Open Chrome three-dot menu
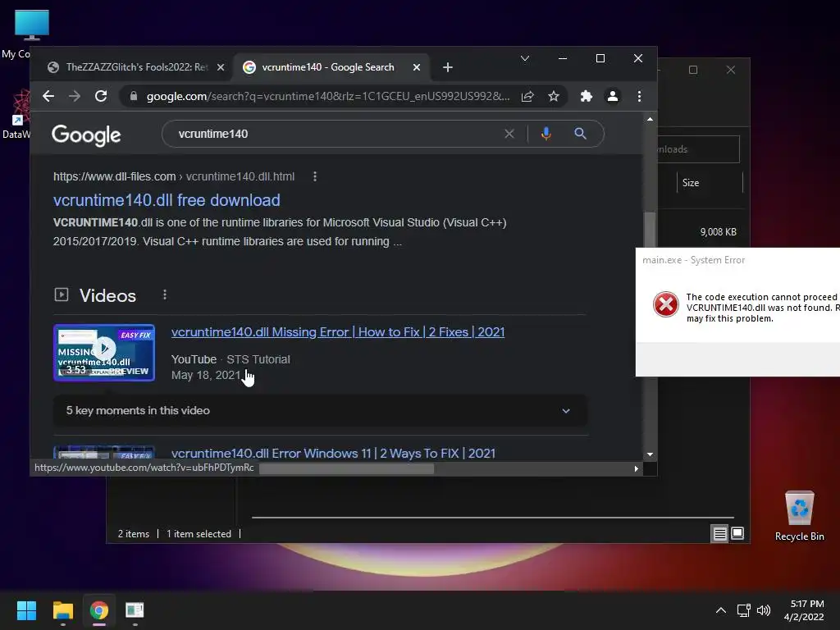Viewport: 840px width, 630px height. click(639, 97)
